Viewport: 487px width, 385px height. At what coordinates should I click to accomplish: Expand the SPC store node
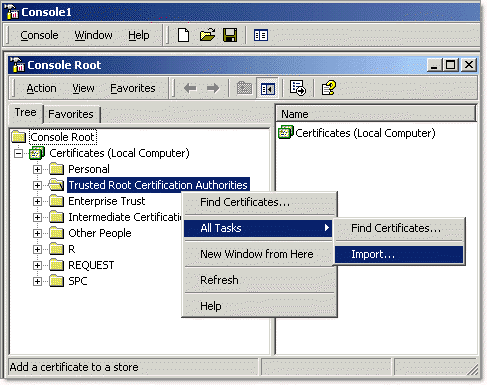pyautogui.click(x=37, y=281)
